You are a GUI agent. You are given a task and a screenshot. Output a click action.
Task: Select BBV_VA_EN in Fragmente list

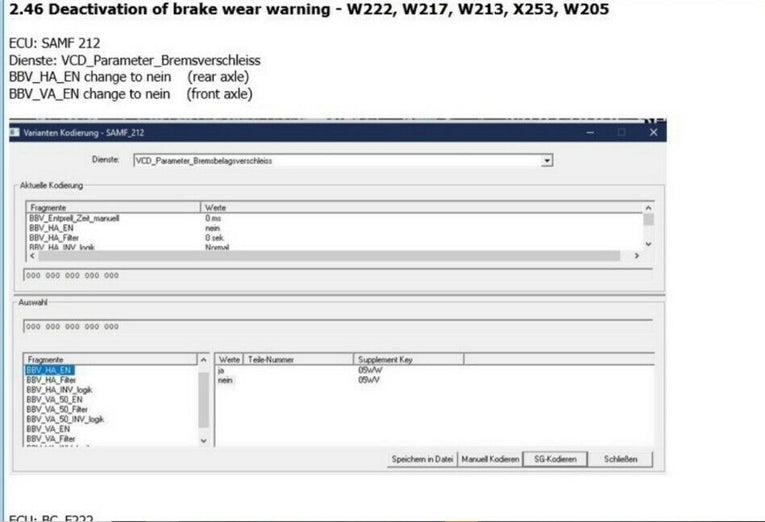coord(48,429)
